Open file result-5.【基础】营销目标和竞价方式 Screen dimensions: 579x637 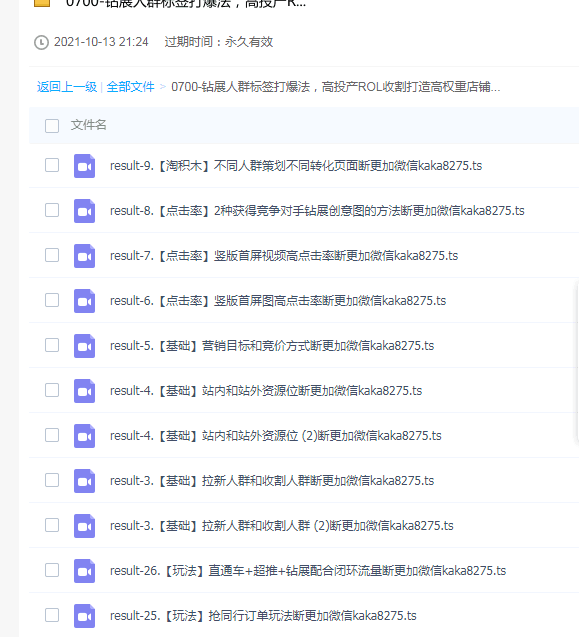point(272,346)
